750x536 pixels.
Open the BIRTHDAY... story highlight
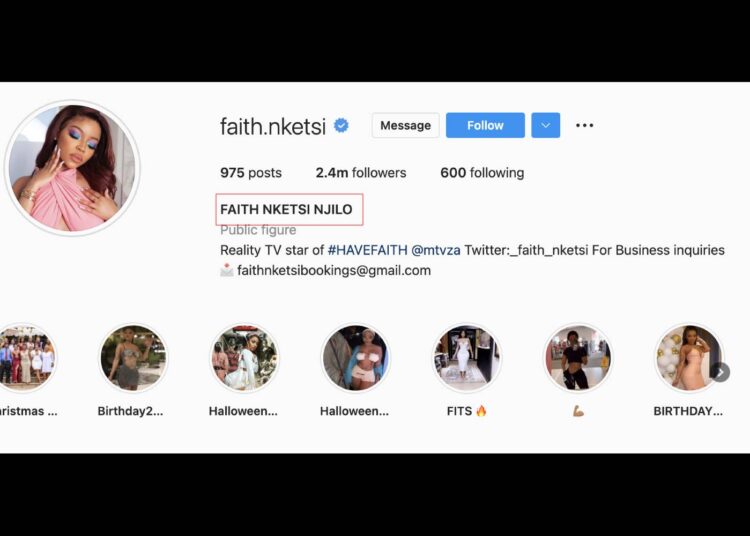tap(689, 358)
